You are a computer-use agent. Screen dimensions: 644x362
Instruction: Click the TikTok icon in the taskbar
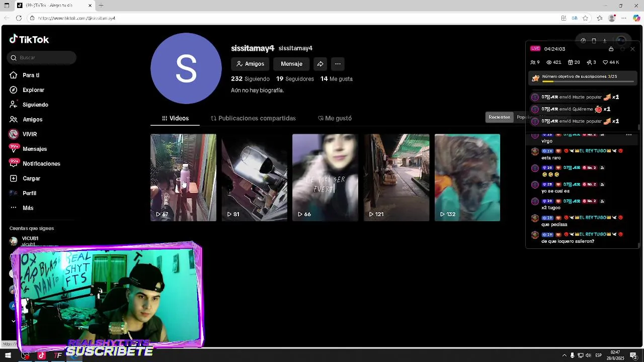point(41,355)
